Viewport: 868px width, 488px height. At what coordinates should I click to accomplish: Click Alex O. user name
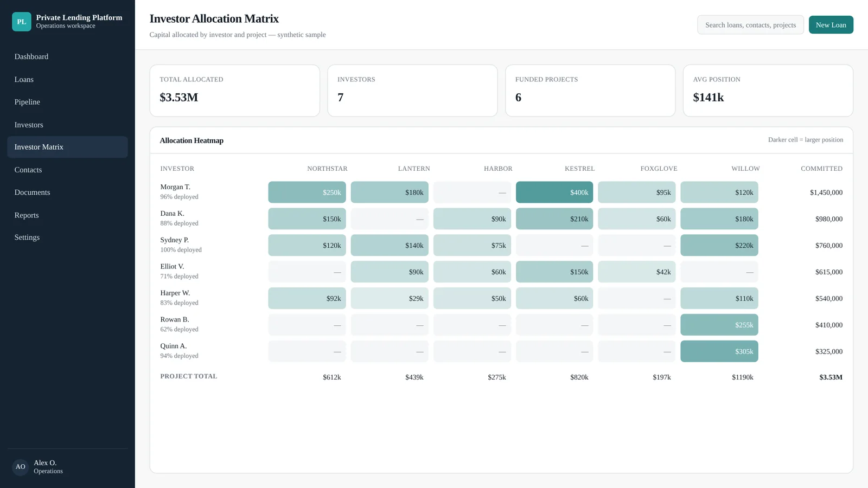coord(45,463)
